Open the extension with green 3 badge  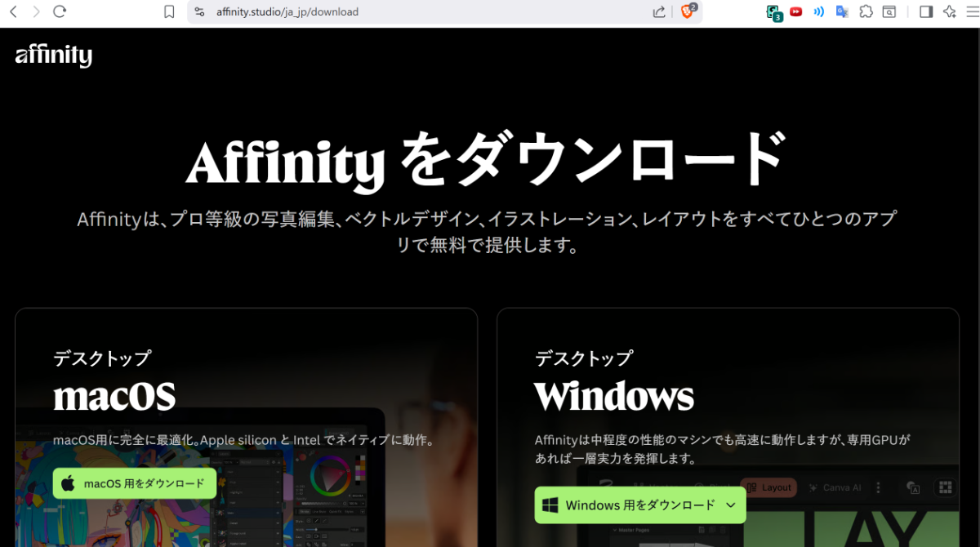coord(773,12)
